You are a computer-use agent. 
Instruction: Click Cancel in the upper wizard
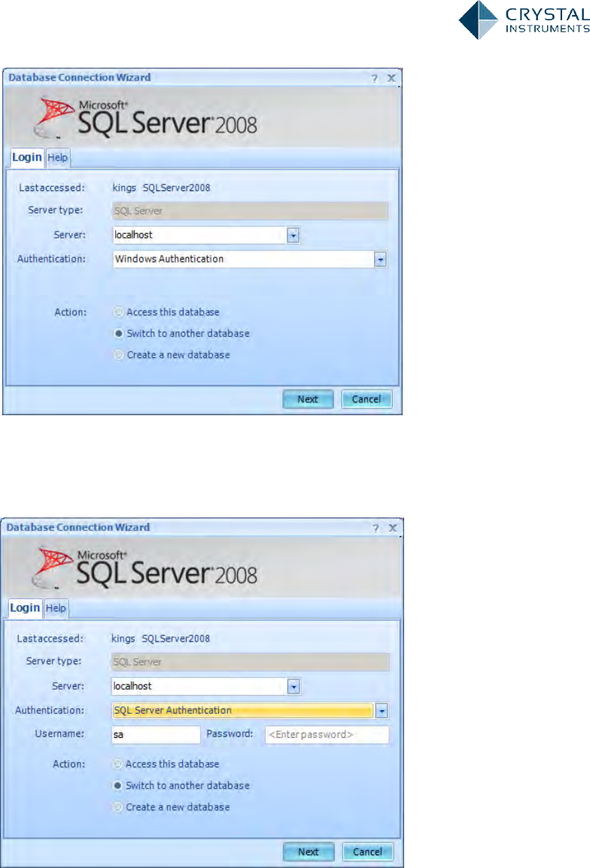(x=366, y=399)
